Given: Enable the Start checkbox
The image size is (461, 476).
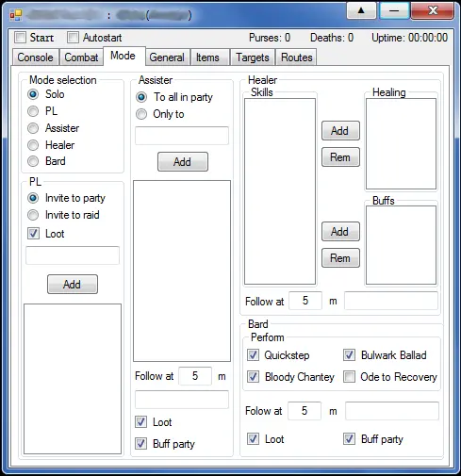Looking at the screenshot, I should coord(21,38).
